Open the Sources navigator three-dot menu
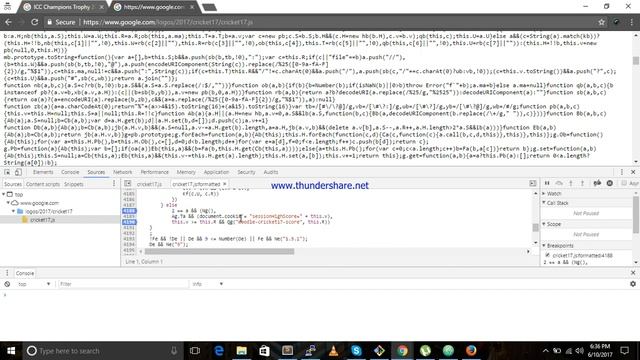This screenshot has height=360, width=640. tap(114, 184)
